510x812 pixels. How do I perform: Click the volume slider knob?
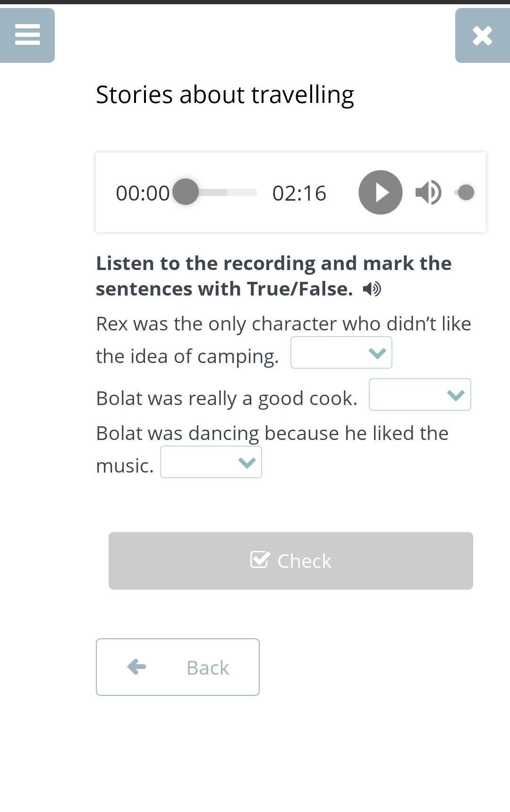(466, 192)
